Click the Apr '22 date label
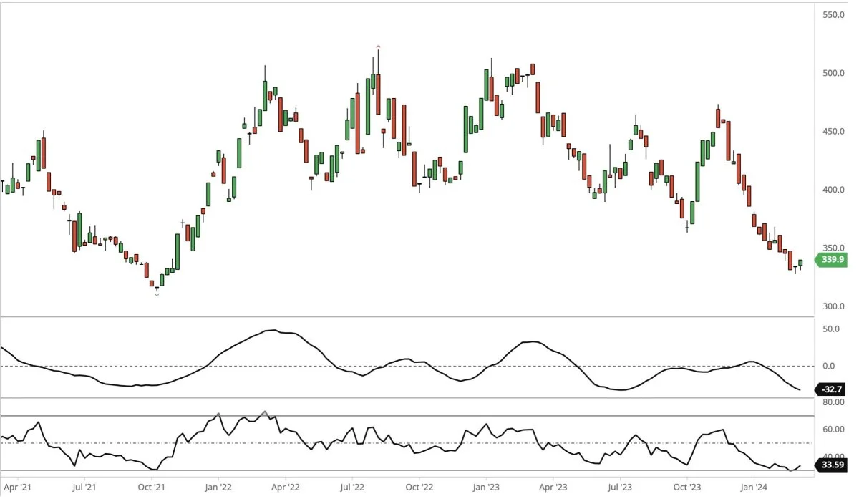This screenshot has width=859, height=504. (286, 488)
